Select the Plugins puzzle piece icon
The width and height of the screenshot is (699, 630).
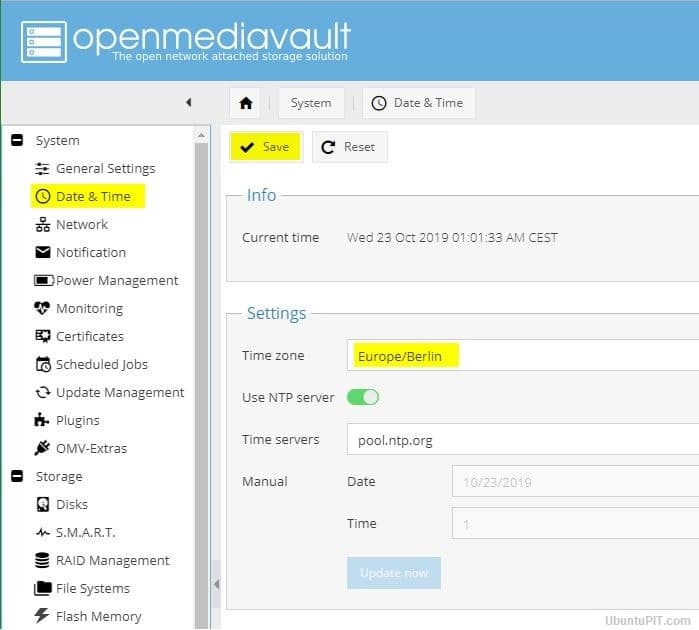pyautogui.click(x=43, y=421)
